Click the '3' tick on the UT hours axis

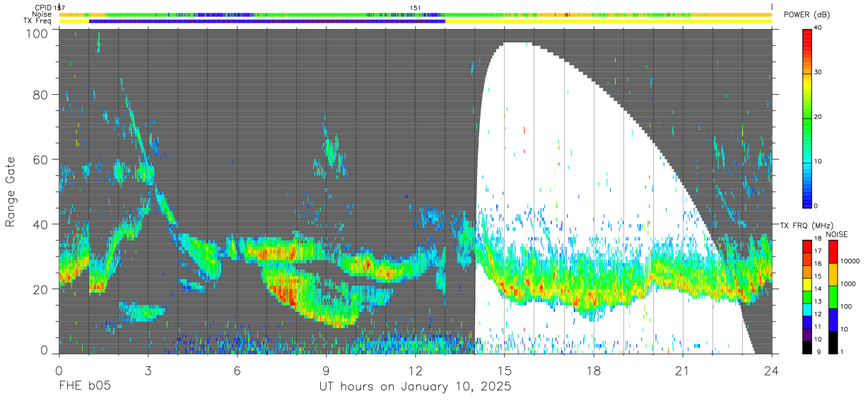[x=148, y=370]
